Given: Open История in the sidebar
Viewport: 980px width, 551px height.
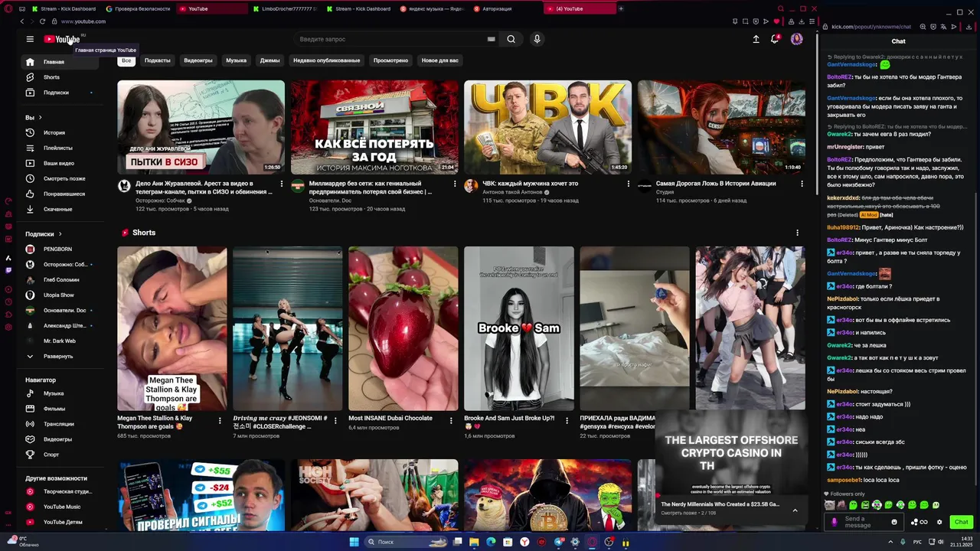Looking at the screenshot, I should tap(60, 132).
